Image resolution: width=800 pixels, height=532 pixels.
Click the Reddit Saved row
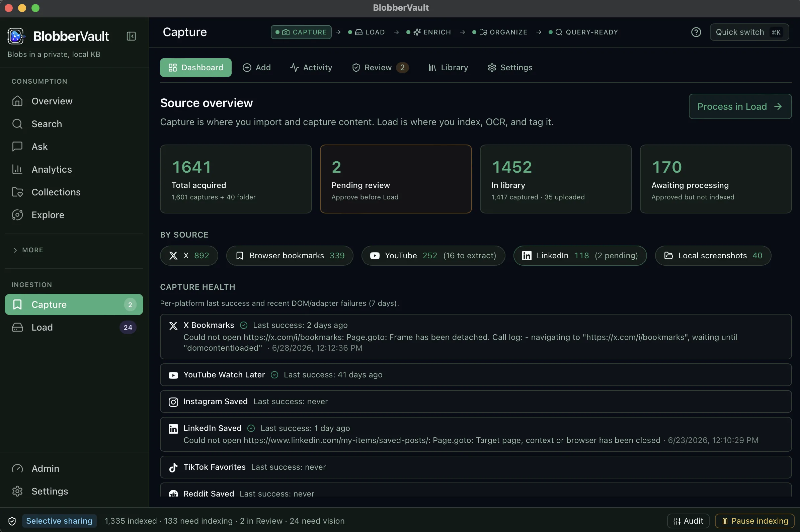click(476, 490)
